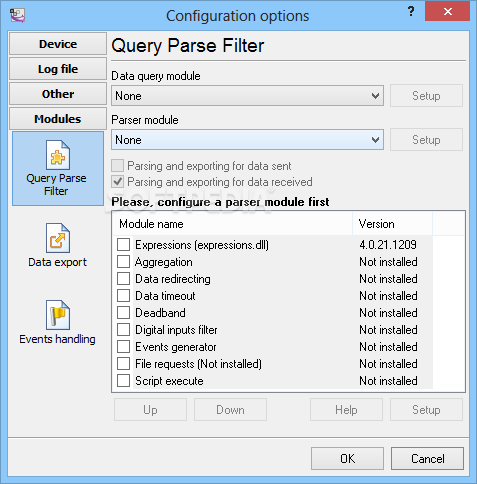Check the Script execute module checkbox

(x=123, y=381)
